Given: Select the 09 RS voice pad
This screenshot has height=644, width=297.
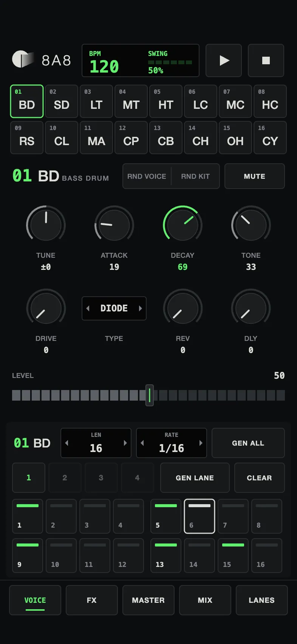Looking at the screenshot, I should [27, 138].
